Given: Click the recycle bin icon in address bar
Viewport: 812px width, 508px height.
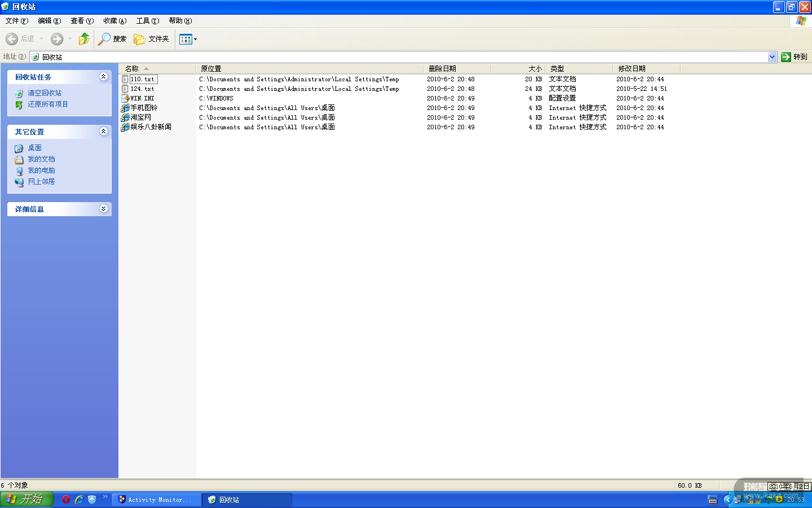Looking at the screenshot, I should tap(36, 57).
